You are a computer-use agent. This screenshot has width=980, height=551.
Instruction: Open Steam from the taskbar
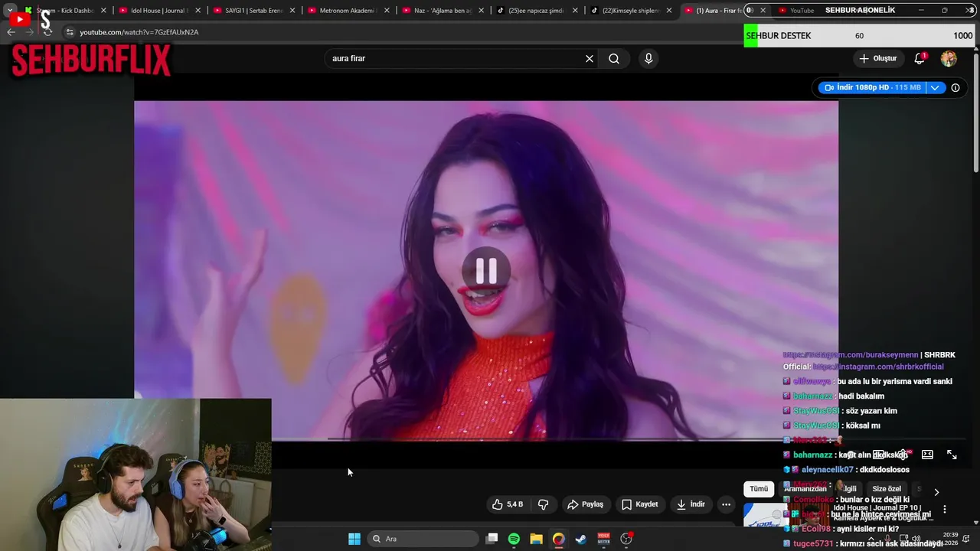coord(581,539)
